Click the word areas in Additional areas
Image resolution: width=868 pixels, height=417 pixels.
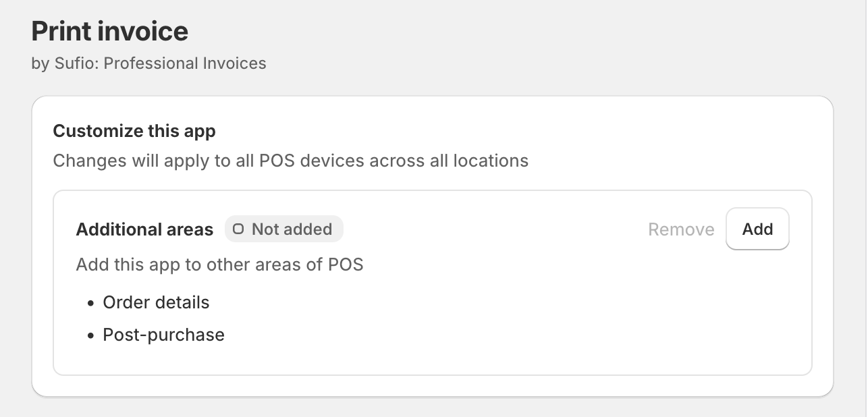[192, 229]
